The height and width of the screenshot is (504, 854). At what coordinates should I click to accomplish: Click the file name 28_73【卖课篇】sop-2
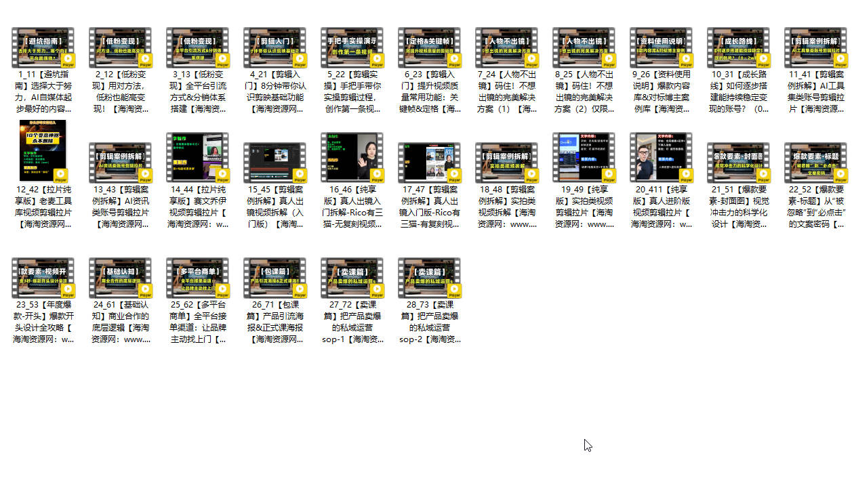(430, 322)
